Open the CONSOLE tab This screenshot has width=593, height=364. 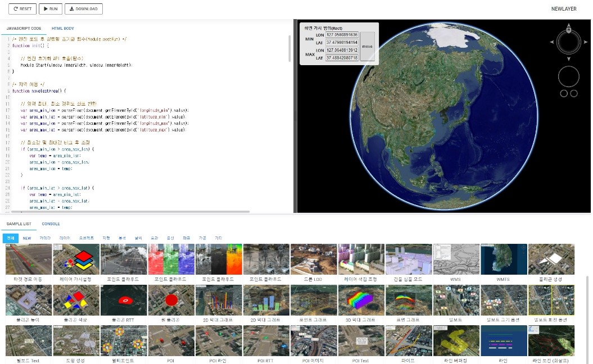(x=51, y=224)
